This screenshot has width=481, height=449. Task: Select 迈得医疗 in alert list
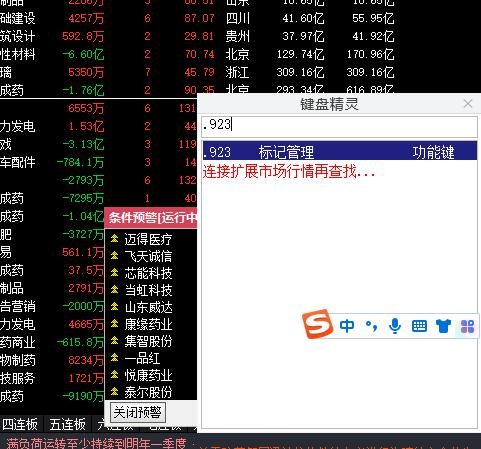[148, 239]
